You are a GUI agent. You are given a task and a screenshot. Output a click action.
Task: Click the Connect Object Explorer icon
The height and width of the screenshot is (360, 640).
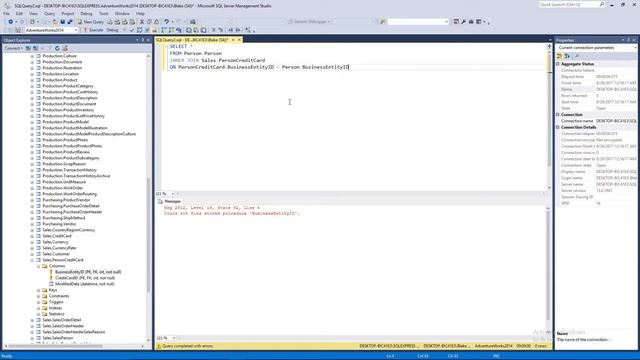(x=28, y=48)
